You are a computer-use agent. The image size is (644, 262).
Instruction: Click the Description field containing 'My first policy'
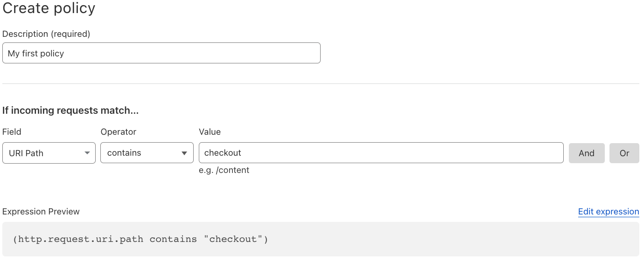(161, 53)
